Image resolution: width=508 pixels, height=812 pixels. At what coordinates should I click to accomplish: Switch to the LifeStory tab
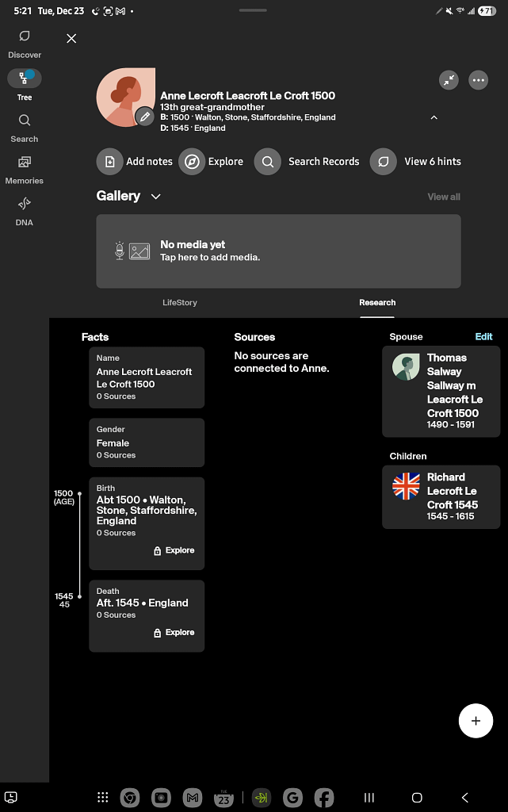click(x=180, y=302)
